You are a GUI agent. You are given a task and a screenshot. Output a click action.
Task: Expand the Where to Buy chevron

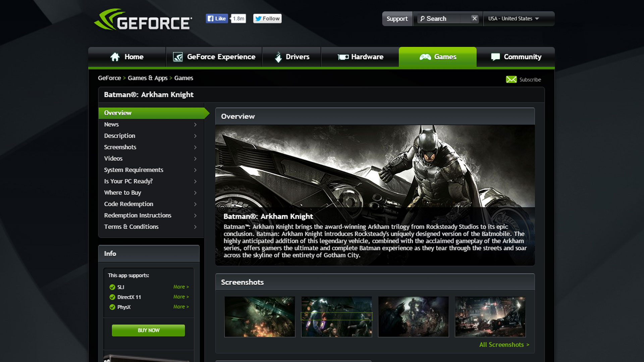click(x=195, y=193)
